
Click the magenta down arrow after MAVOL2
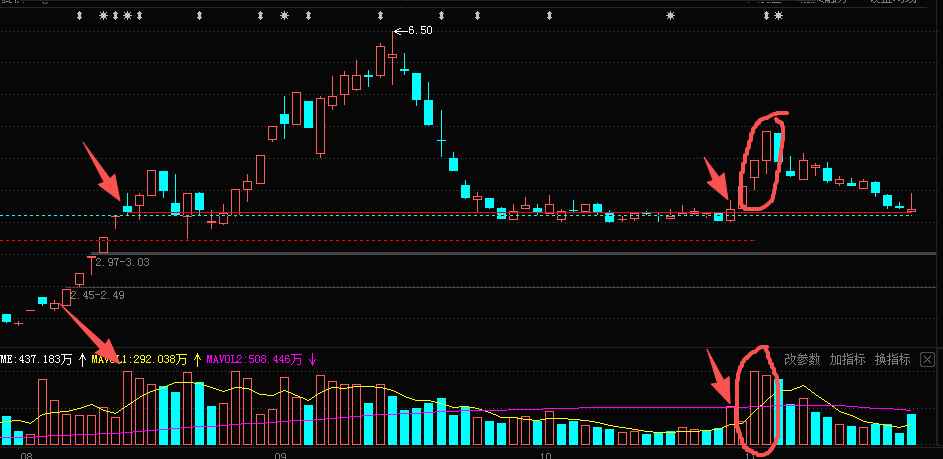point(312,360)
